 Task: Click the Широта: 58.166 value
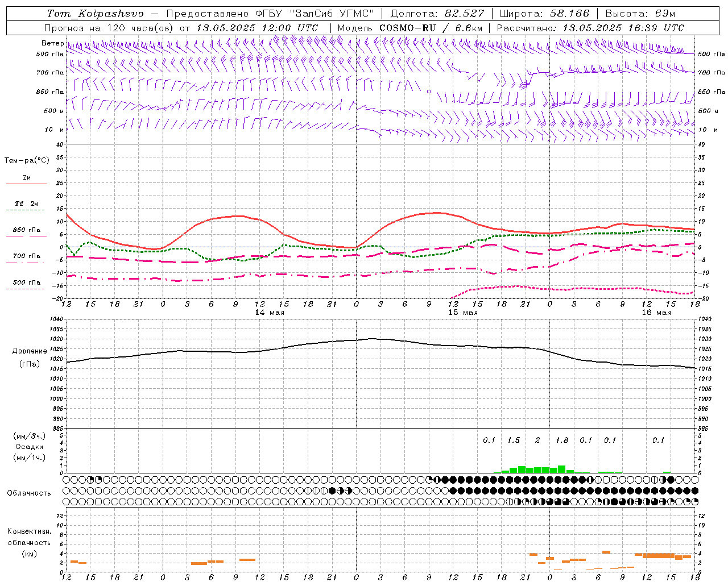545,14
